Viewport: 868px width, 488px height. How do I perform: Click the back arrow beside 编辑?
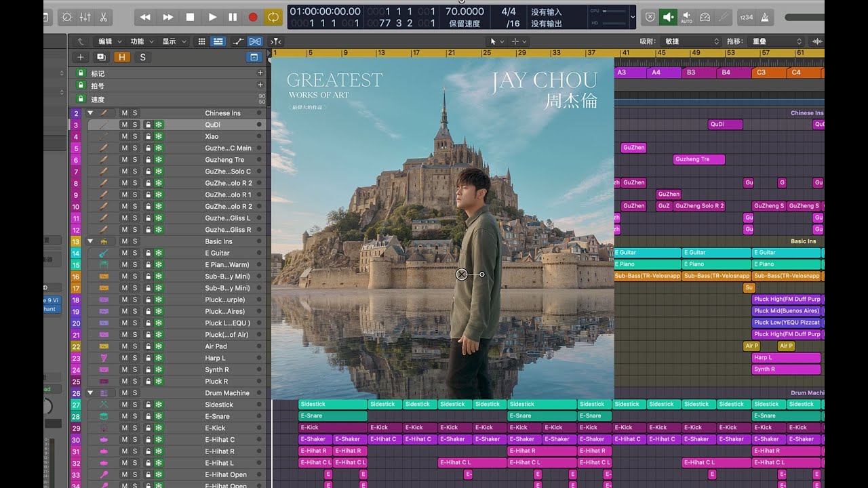pos(81,41)
